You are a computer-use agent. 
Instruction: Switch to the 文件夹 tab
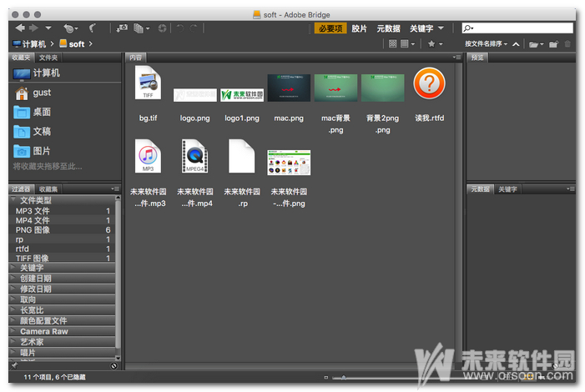48,58
